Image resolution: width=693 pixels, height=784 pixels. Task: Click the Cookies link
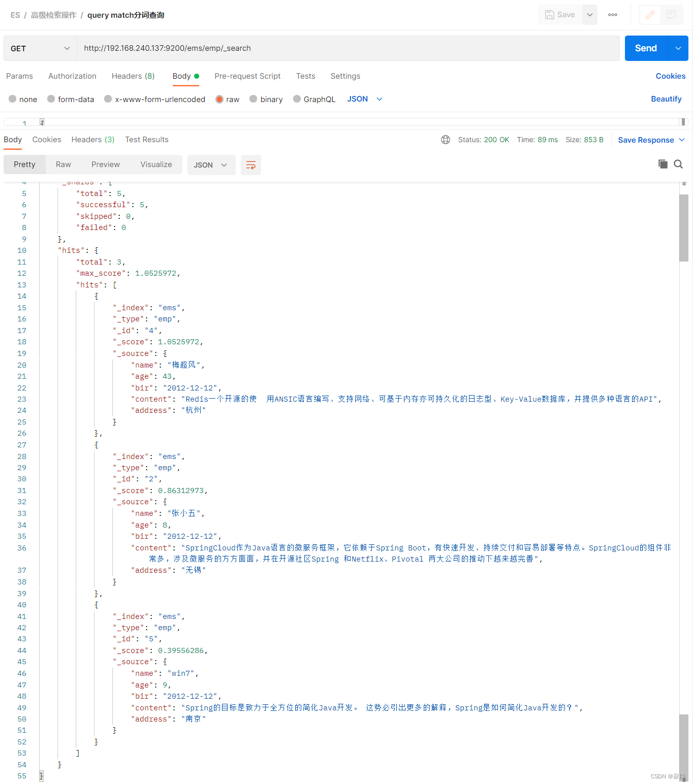point(671,76)
